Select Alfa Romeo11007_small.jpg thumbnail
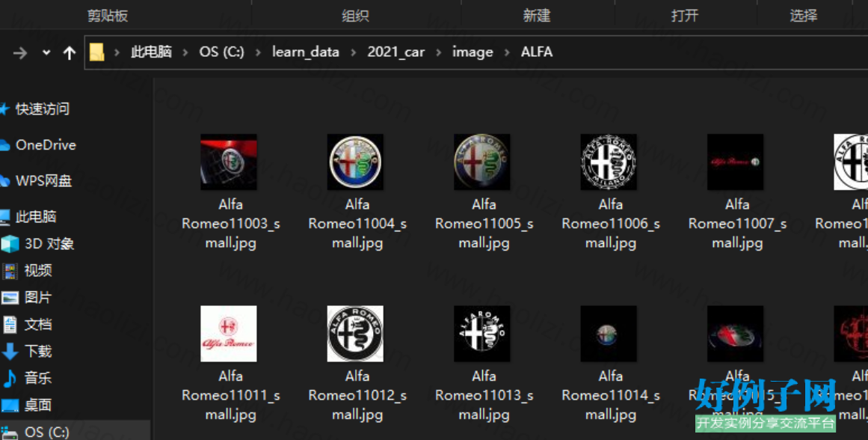Screen dimensions: 868x440 click(x=735, y=162)
